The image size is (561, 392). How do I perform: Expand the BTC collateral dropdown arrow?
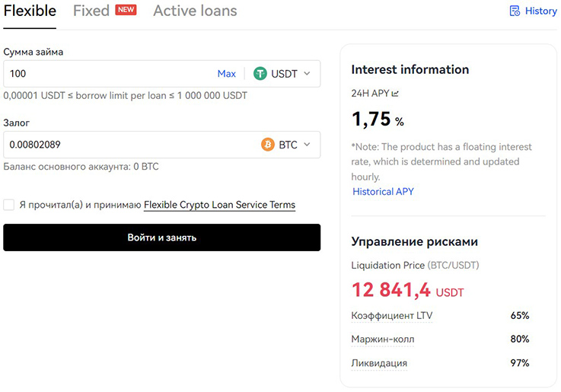click(308, 145)
